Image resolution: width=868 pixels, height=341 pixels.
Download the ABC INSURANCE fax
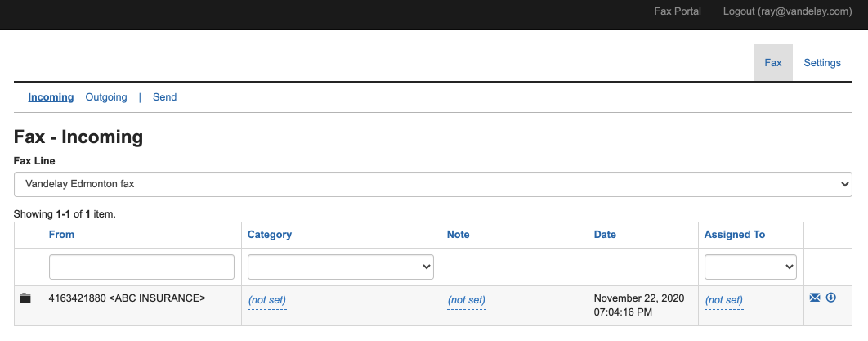click(x=831, y=298)
